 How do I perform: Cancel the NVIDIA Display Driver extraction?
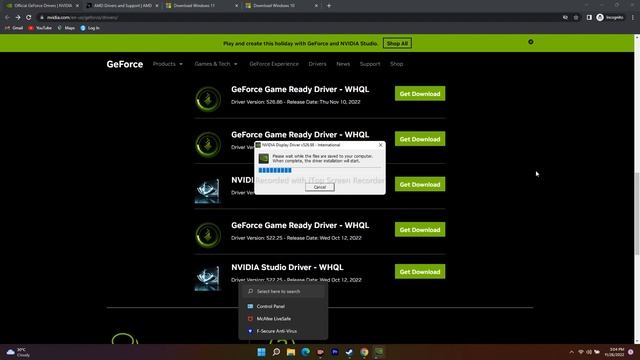coord(320,187)
